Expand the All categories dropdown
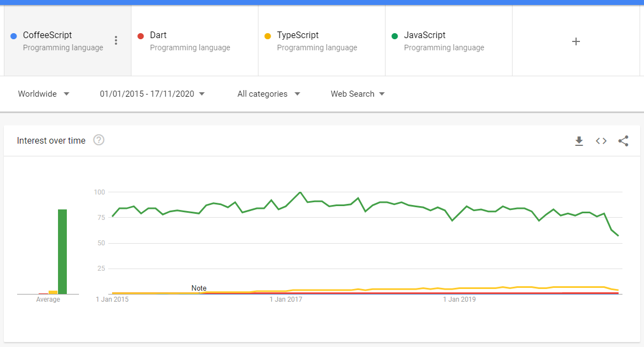 pyautogui.click(x=269, y=94)
